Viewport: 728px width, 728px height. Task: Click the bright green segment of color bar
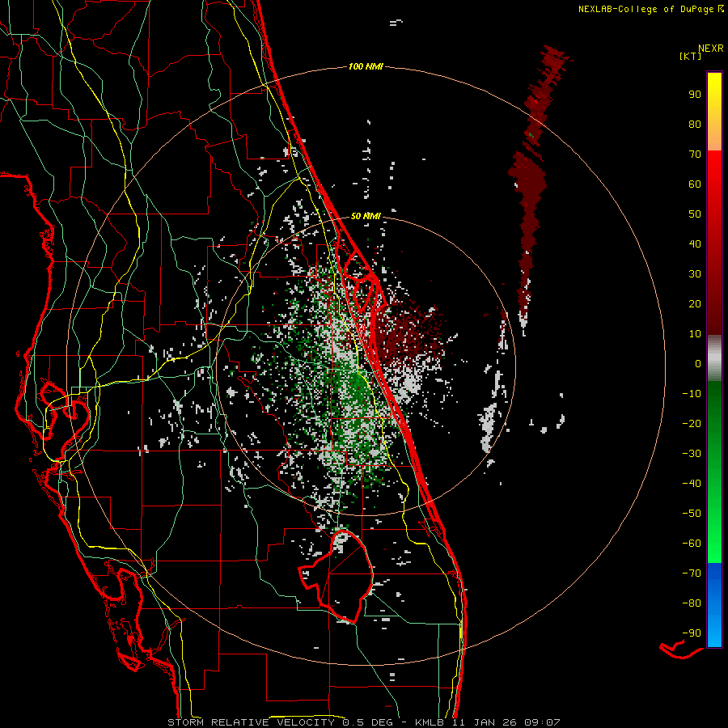click(714, 472)
